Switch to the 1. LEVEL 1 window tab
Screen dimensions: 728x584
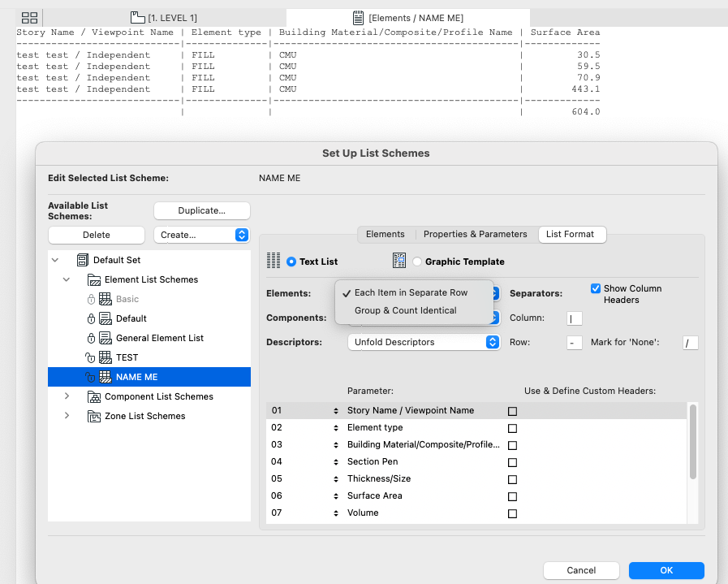coord(164,18)
